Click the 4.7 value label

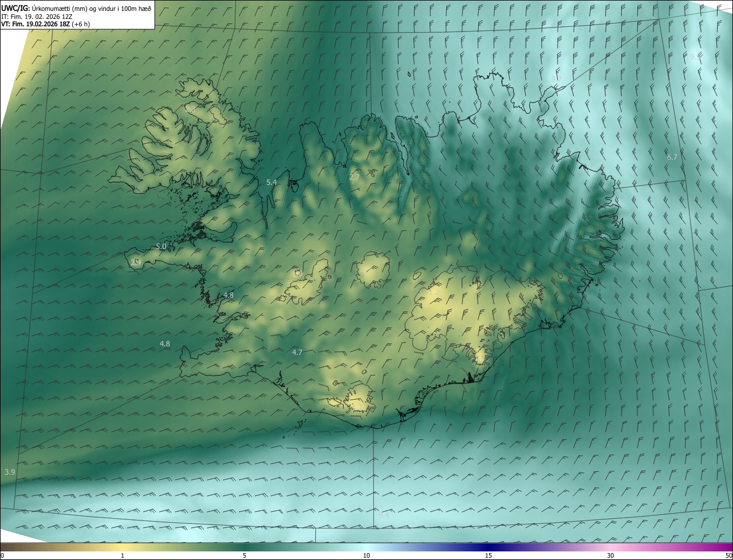pyautogui.click(x=297, y=353)
